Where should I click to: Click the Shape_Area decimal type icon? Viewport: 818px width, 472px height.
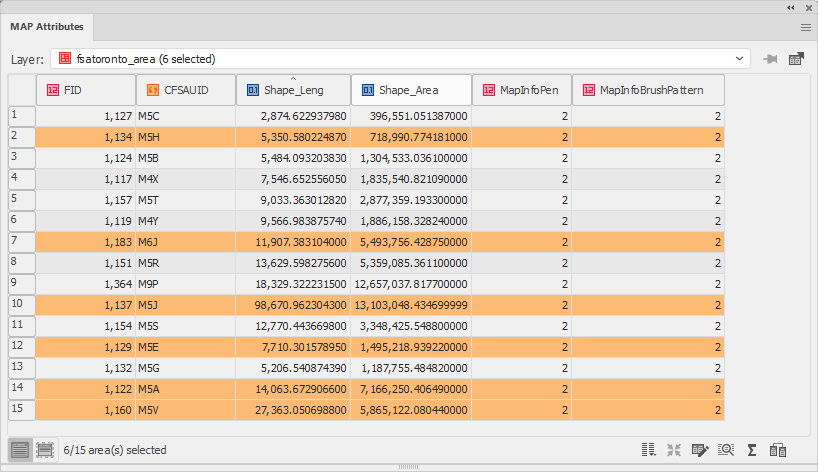click(x=368, y=90)
